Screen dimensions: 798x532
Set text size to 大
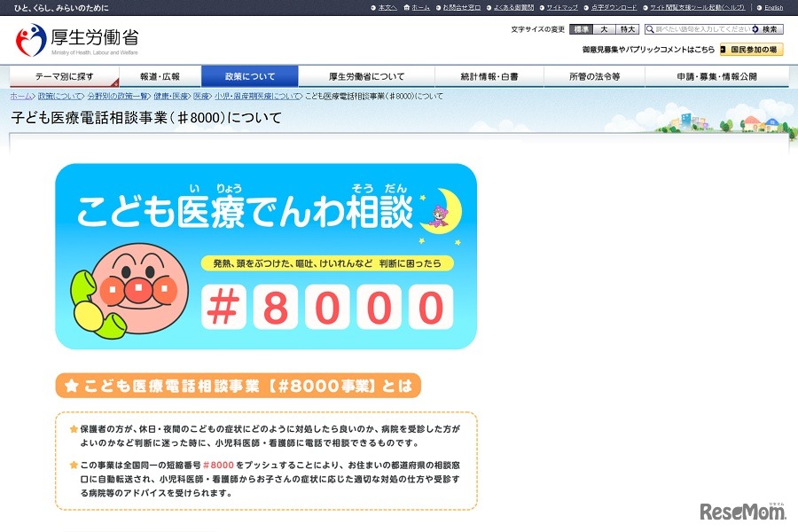coord(604,29)
